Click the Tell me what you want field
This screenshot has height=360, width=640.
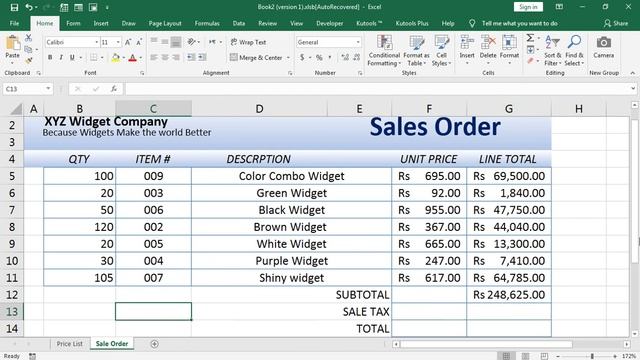(520, 23)
